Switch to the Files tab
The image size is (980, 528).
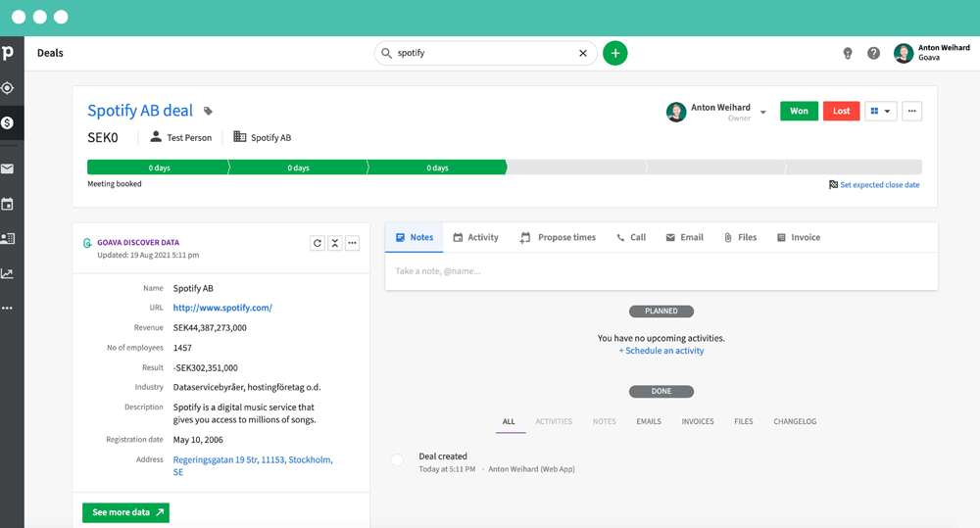click(x=741, y=237)
